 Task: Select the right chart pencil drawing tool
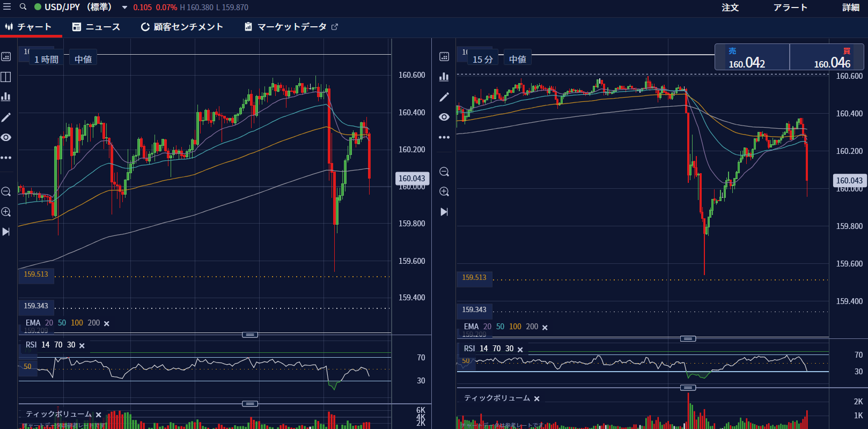click(444, 97)
